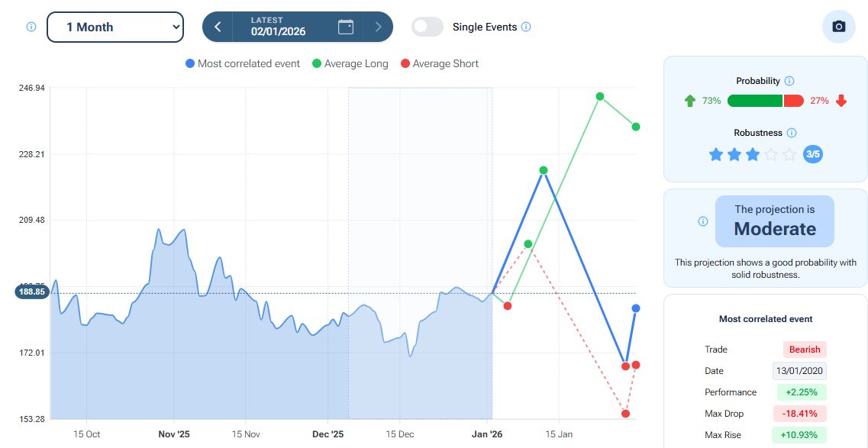Click the 188.85 current price marker

(32, 292)
